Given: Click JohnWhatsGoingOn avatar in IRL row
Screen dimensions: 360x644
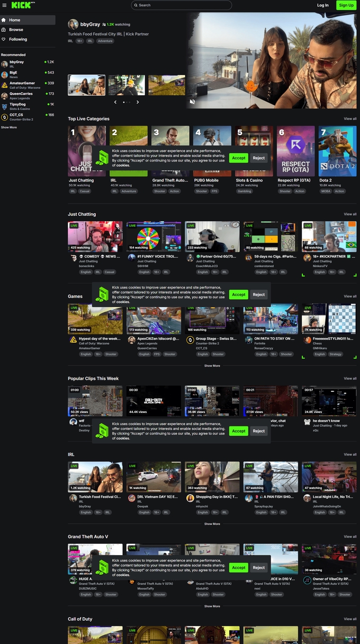Looking at the screenshot, I should point(307,498).
